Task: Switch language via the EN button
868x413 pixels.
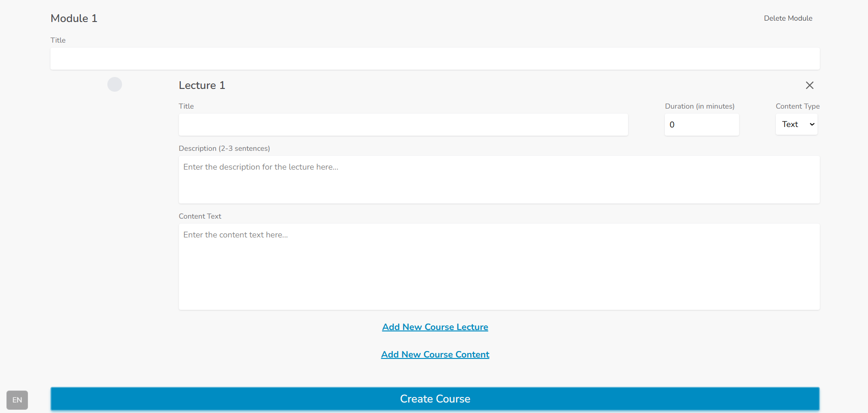Action: click(17, 400)
